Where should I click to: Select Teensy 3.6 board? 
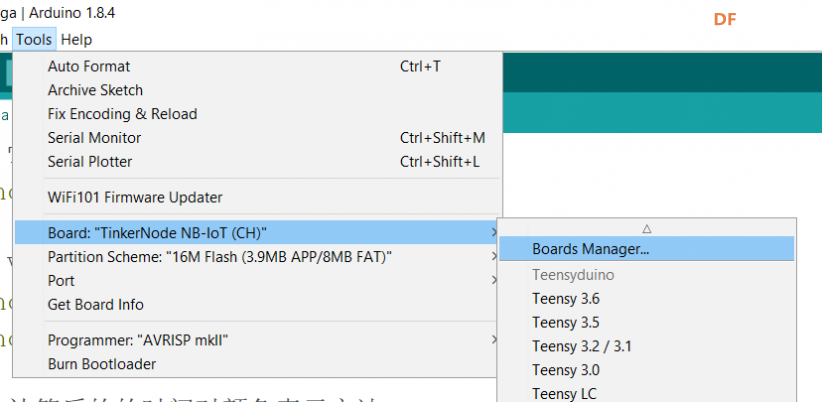(x=646, y=299)
